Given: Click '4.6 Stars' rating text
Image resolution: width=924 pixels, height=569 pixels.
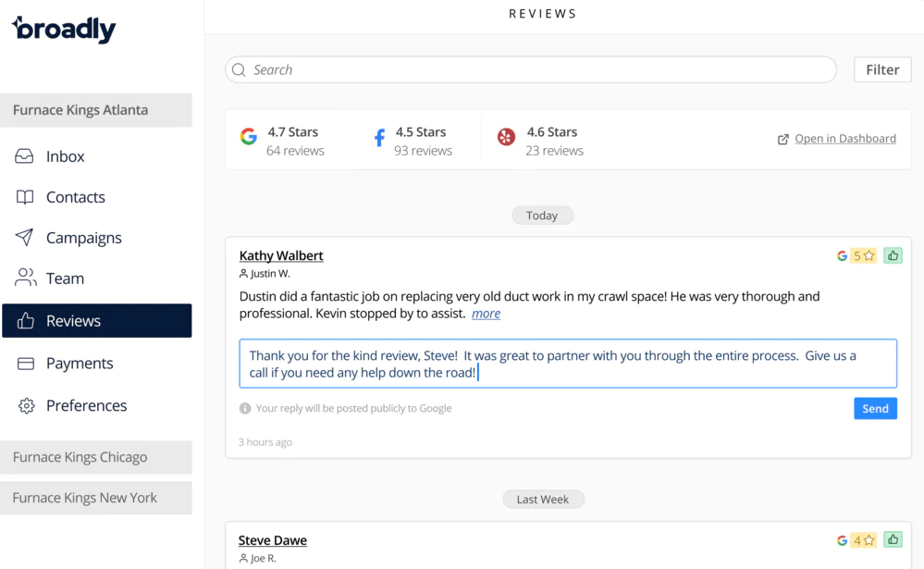Looking at the screenshot, I should 552,132.
